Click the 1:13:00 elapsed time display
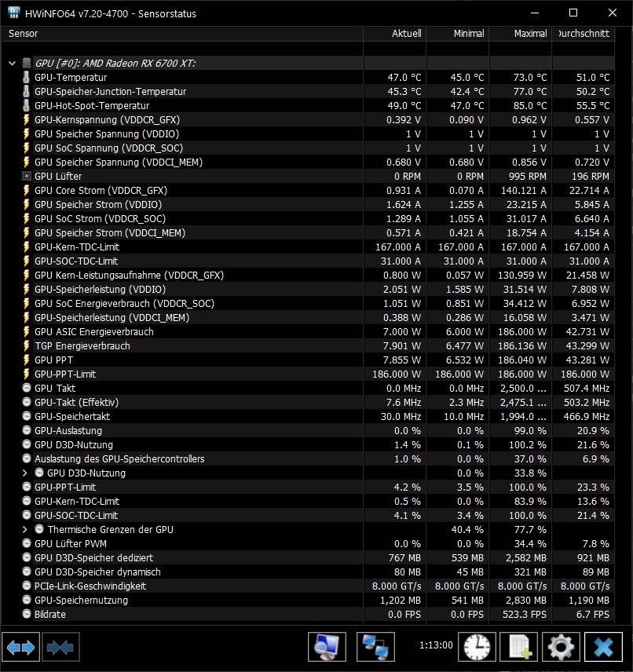Image resolution: width=633 pixels, height=672 pixels. pos(436,645)
